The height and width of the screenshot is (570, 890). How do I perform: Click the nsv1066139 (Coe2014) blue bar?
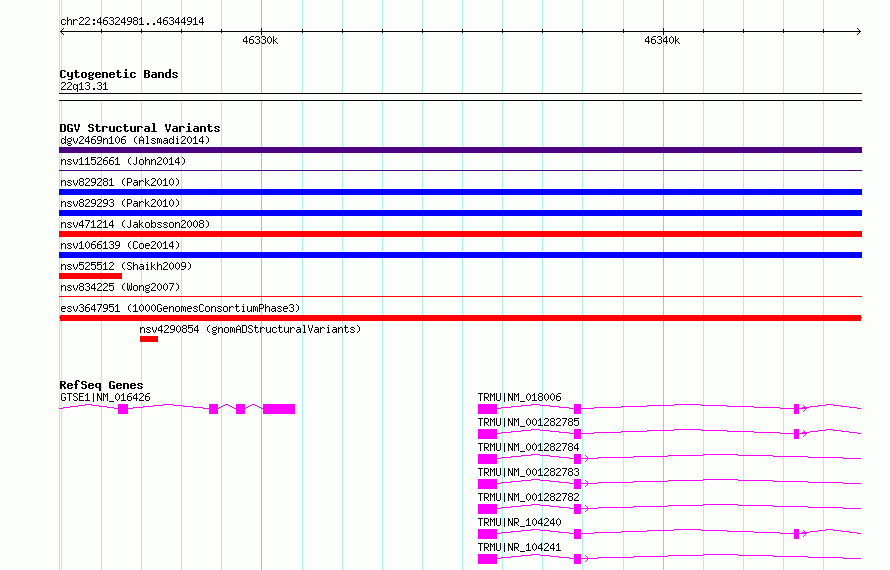(460, 255)
